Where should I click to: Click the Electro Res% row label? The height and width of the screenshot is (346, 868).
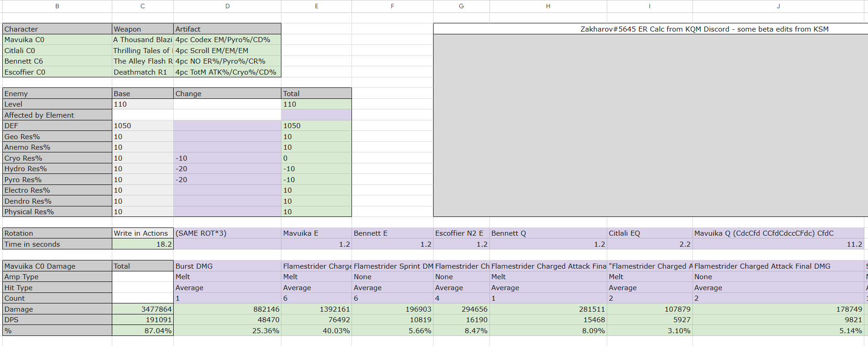57,190
